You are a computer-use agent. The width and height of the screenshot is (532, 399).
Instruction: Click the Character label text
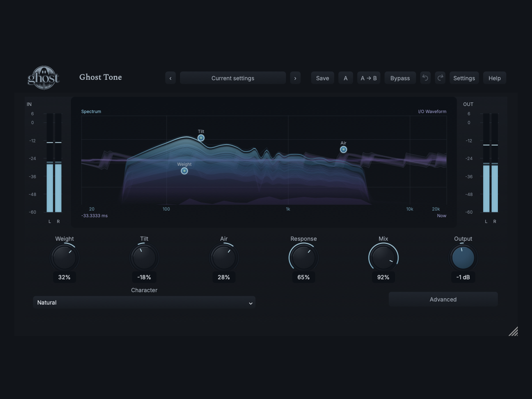(x=144, y=290)
